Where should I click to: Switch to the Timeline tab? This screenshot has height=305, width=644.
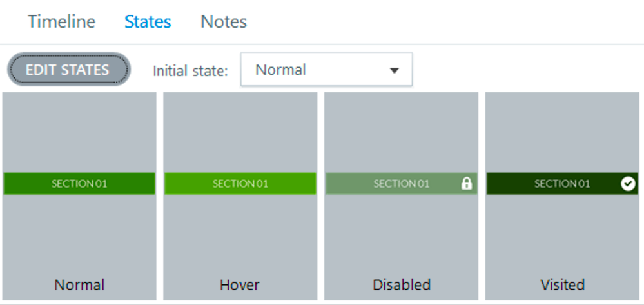coord(61,21)
